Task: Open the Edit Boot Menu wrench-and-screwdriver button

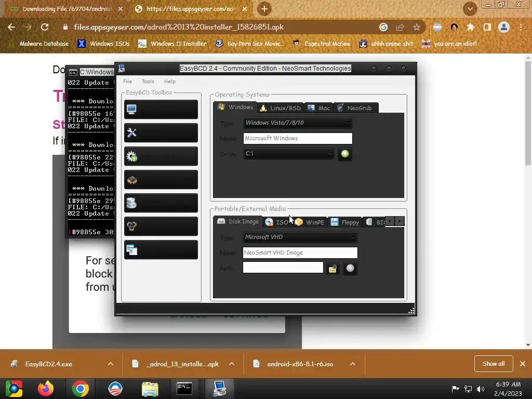Action: (161, 132)
